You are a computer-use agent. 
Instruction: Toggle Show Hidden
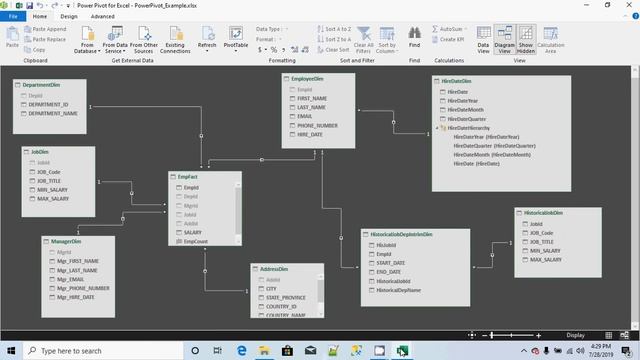pyautogui.click(x=526, y=40)
